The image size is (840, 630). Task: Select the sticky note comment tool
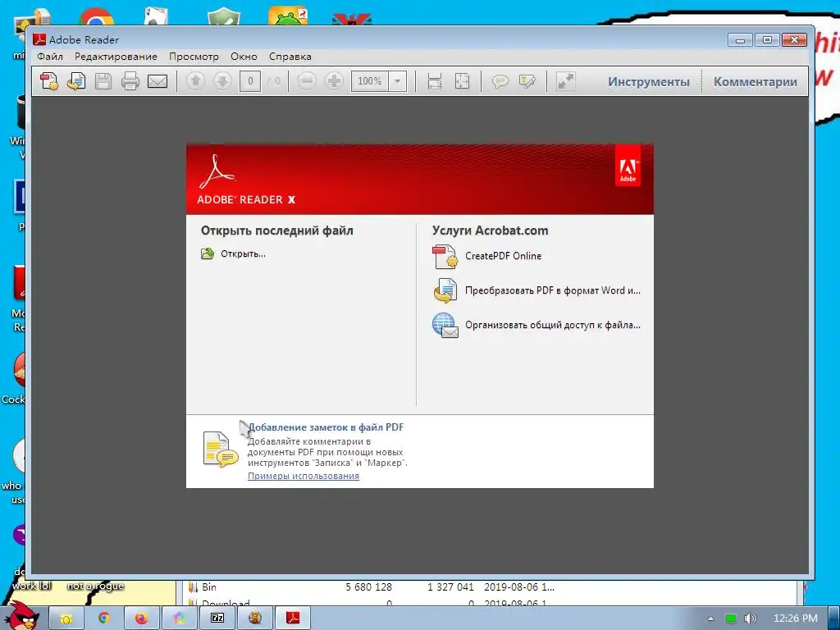click(500, 81)
